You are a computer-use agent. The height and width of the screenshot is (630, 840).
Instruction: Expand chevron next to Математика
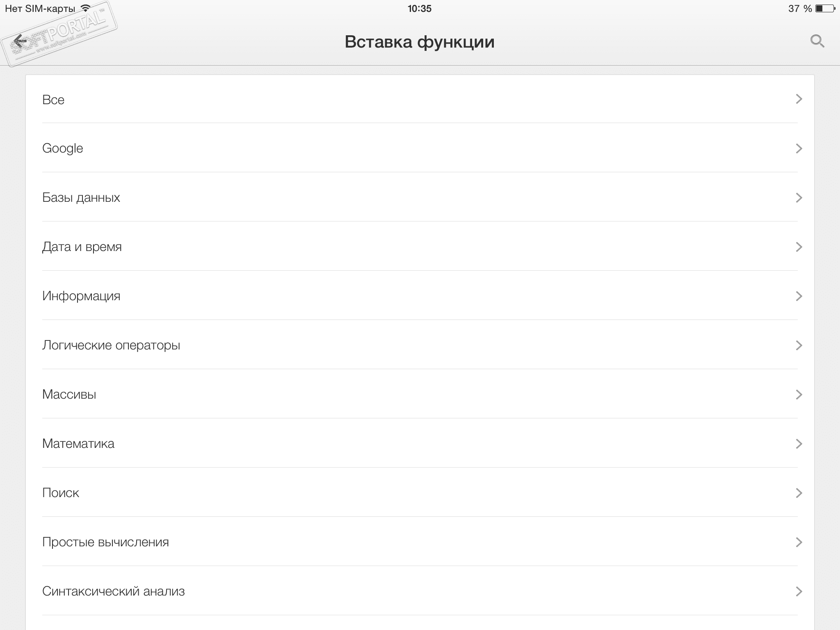(799, 444)
